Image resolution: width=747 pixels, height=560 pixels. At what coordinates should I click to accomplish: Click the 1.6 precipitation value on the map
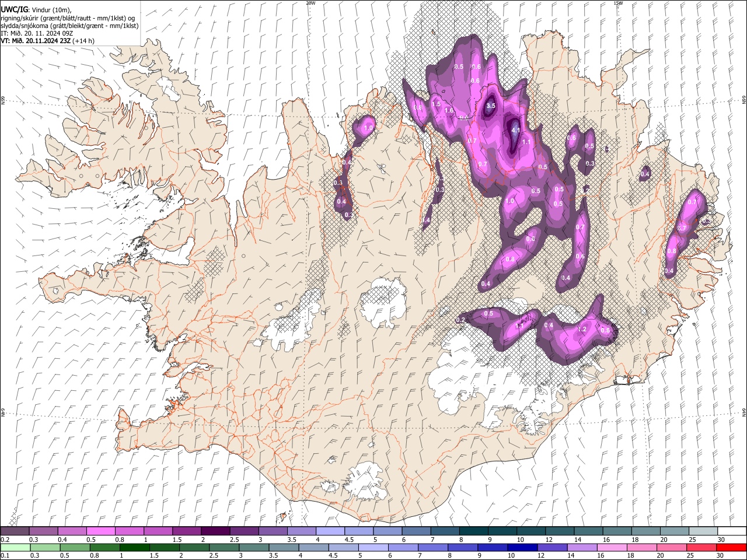(449, 110)
